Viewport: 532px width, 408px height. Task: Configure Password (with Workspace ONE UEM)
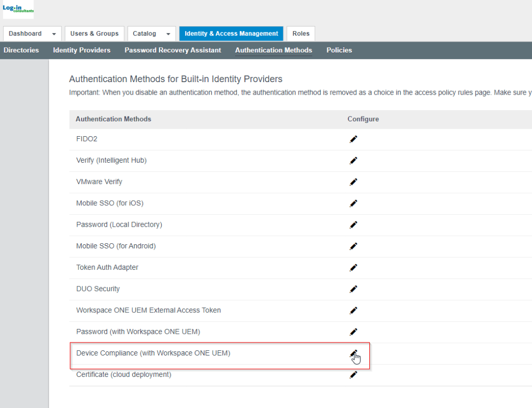354,332
